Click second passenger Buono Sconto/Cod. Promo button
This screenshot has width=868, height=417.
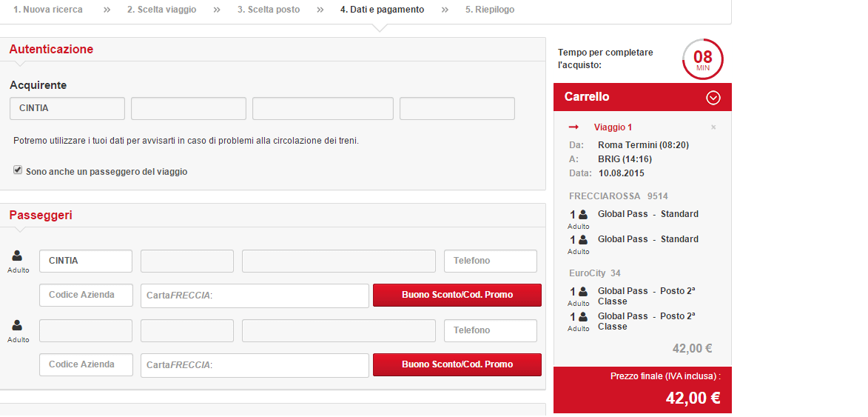point(457,365)
